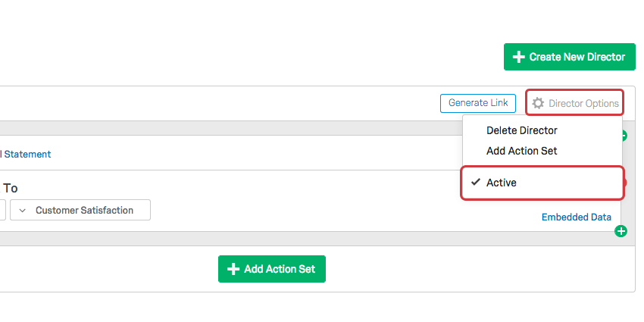Click green plus circle beside Delete Director
The image size is (644, 322).
point(624,136)
